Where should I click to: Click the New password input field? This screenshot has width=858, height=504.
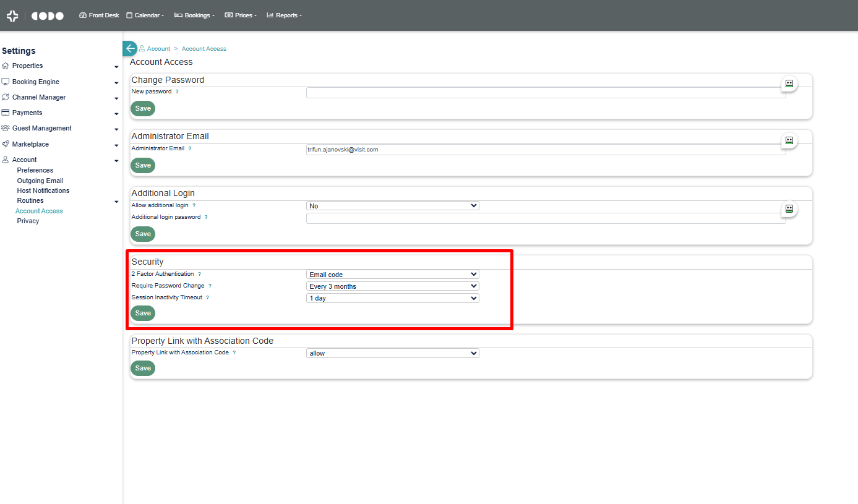[546, 93]
